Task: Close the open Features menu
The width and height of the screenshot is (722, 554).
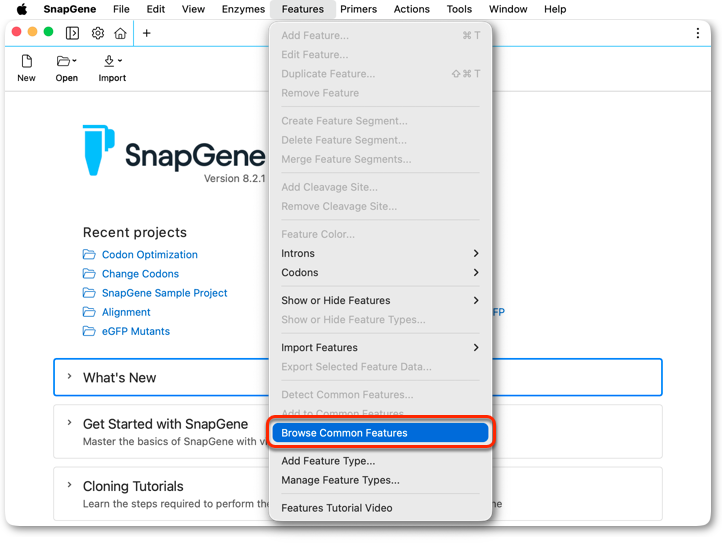Action: [x=303, y=9]
